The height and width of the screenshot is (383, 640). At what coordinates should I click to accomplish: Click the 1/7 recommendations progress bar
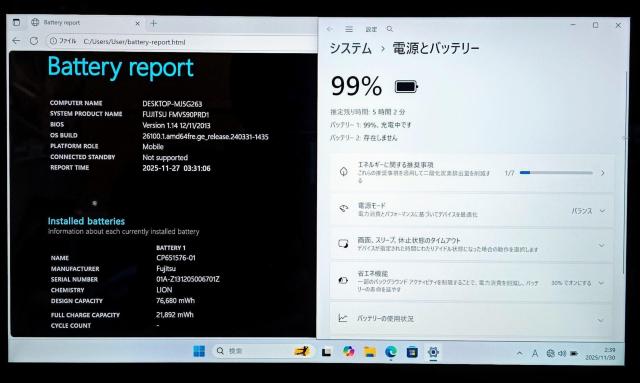556,173
